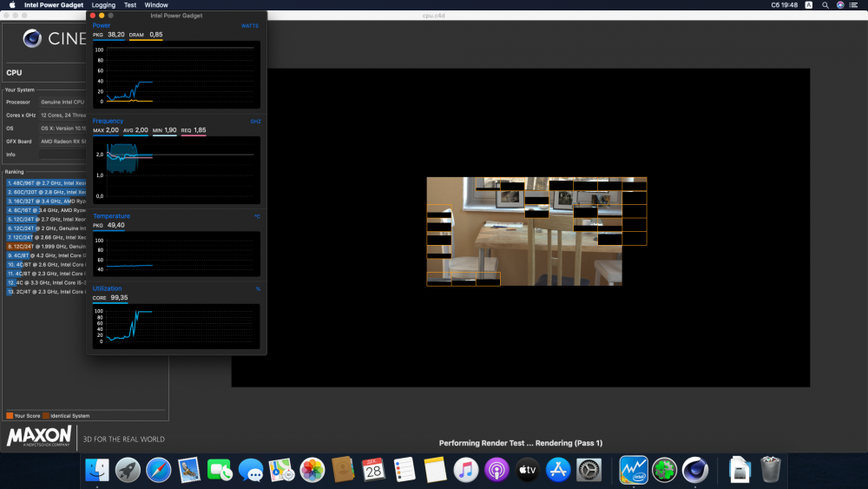The height and width of the screenshot is (489, 868).
Task: Open Messages speech bubble in dock
Action: pyautogui.click(x=251, y=470)
